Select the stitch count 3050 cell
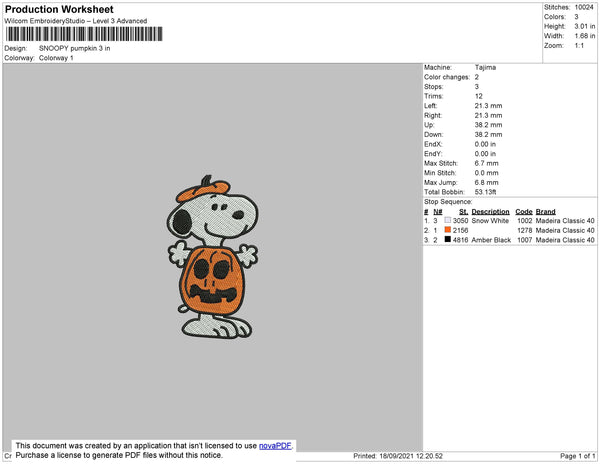 pos(460,221)
